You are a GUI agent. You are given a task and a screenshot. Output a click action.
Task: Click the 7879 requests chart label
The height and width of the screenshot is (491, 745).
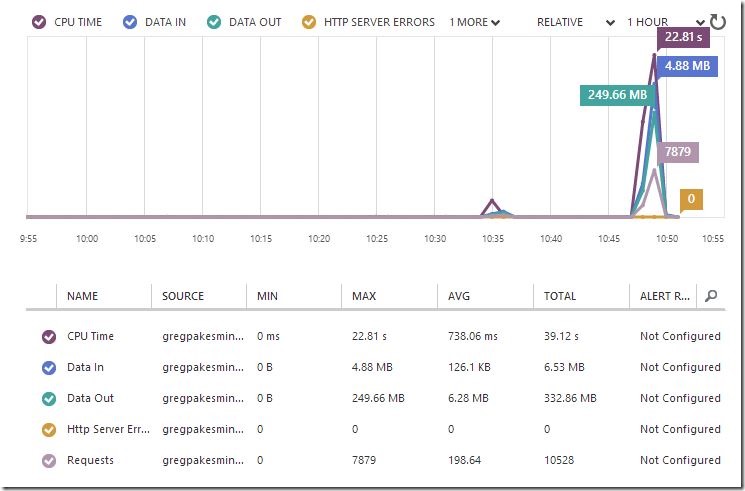[x=678, y=152]
